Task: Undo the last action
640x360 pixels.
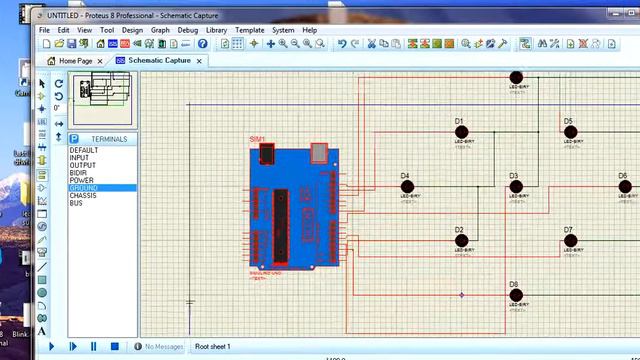Action: (x=342, y=44)
